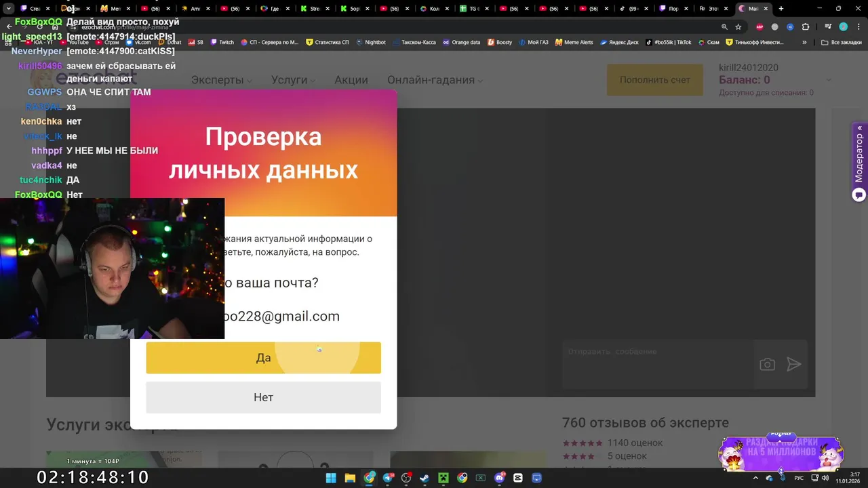This screenshot has height=488, width=868.
Task: Switch to the Пор browser tab
Action: (673, 9)
